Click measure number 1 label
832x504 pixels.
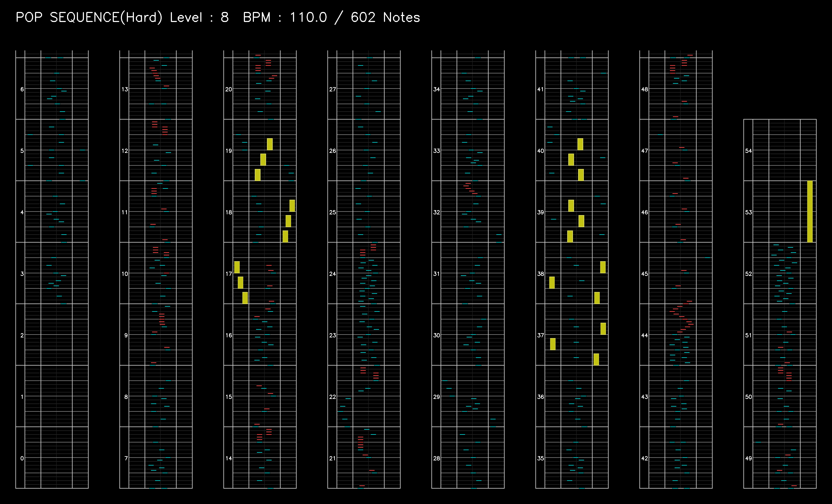click(22, 397)
